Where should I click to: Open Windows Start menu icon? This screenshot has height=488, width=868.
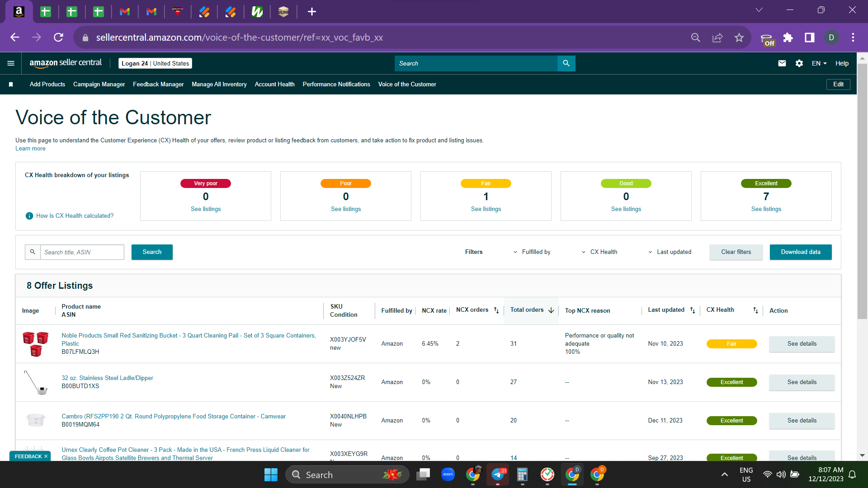point(271,474)
